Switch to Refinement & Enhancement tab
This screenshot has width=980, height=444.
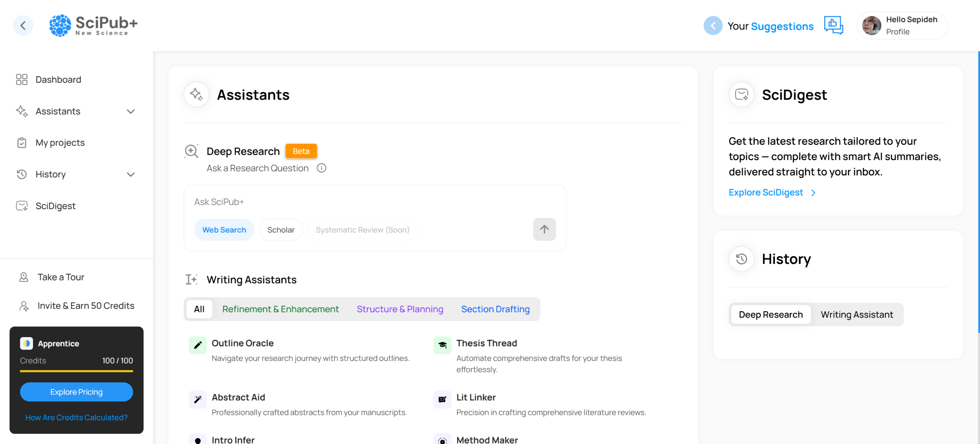tap(280, 309)
